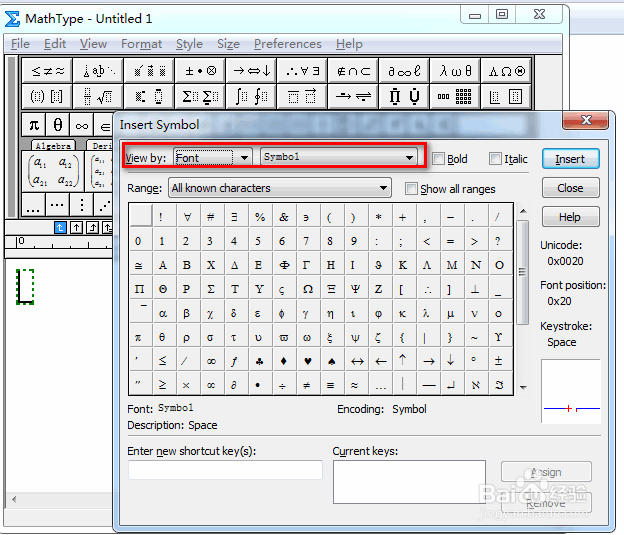Open the Help menu
624x535 pixels.
click(349, 44)
